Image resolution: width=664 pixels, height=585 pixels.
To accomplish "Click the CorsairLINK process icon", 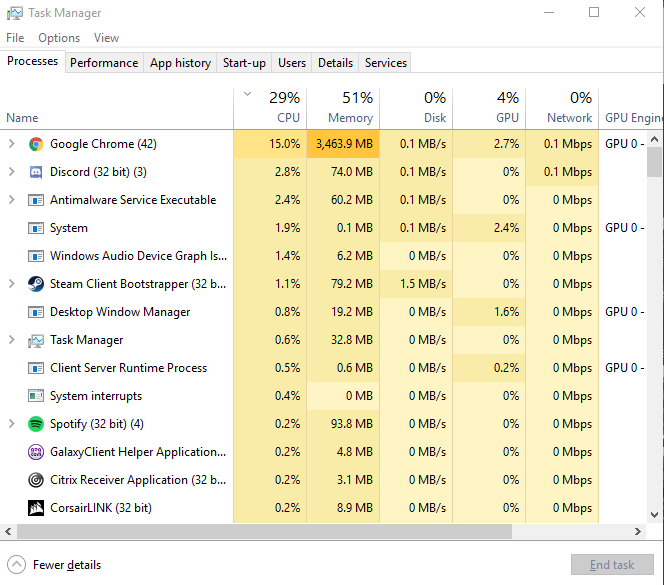I will tap(36, 508).
